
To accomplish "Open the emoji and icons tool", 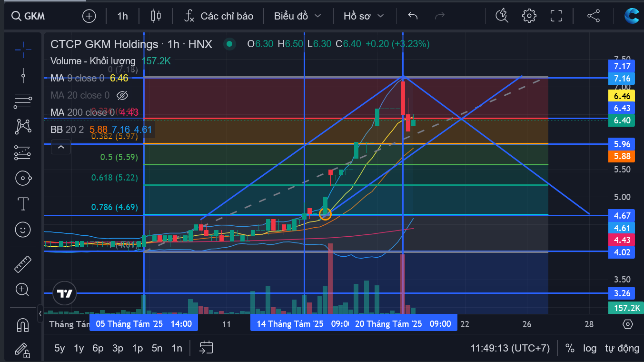I will (23, 230).
